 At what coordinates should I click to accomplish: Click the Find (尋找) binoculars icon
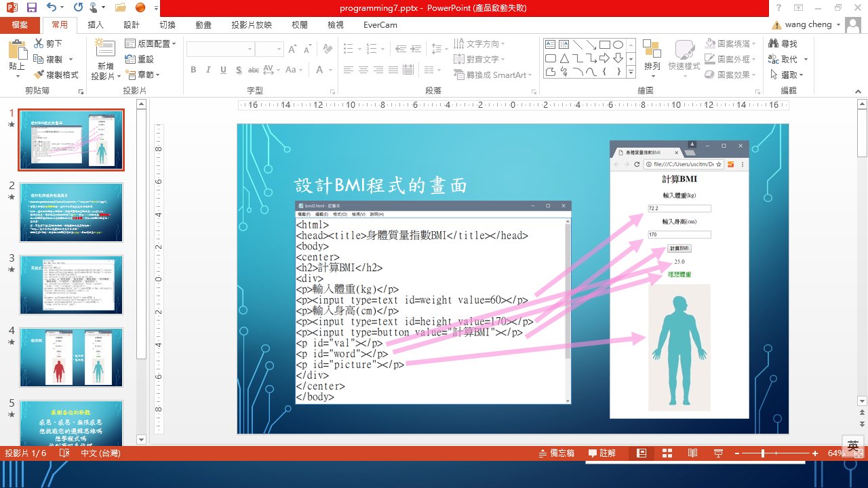[x=774, y=43]
